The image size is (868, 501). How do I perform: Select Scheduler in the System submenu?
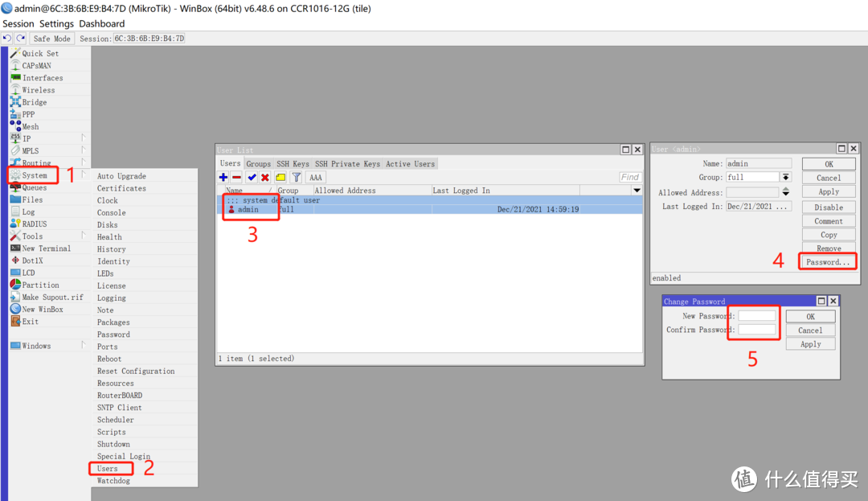(x=116, y=420)
